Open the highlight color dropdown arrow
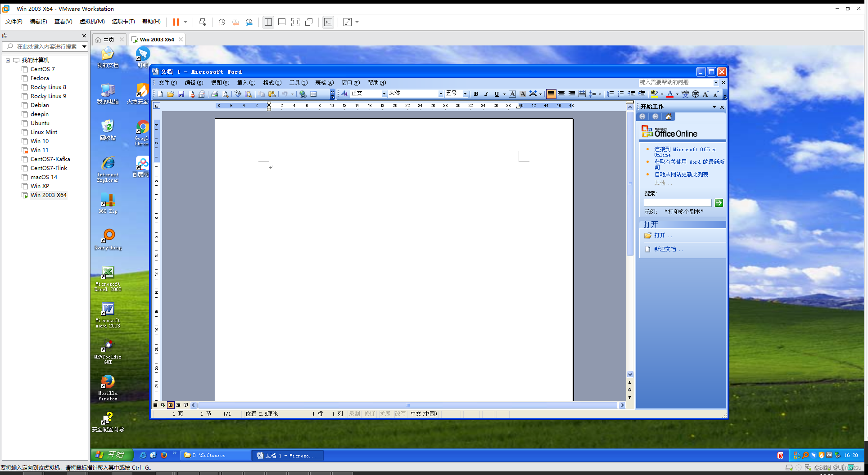Image resolution: width=868 pixels, height=475 pixels. coord(662,94)
